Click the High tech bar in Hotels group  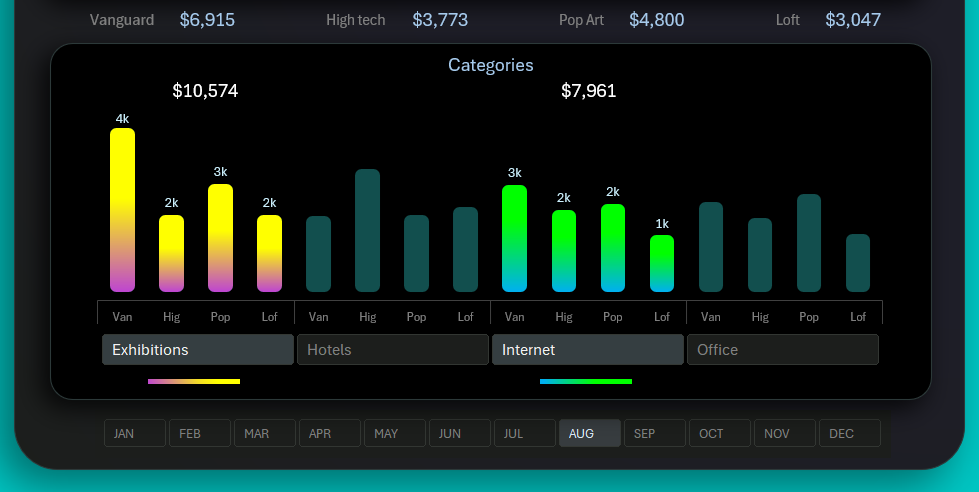tap(367, 230)
